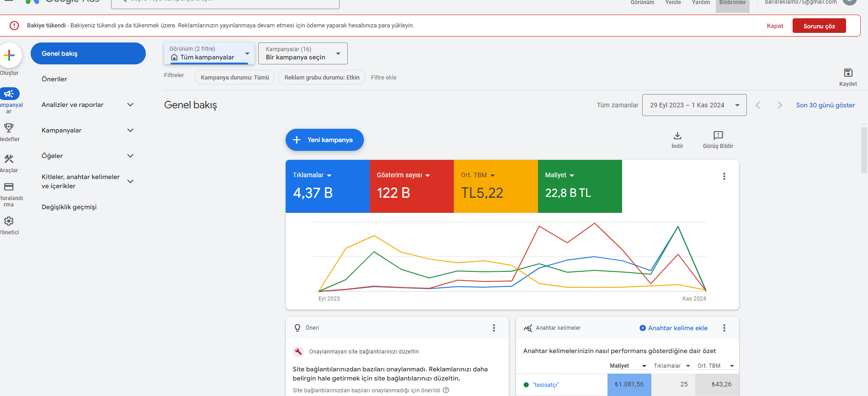Click the ₺43,26 Ort. TBM cell
Viewport: 868px width, 396px height.
click(x=717, y=385)
